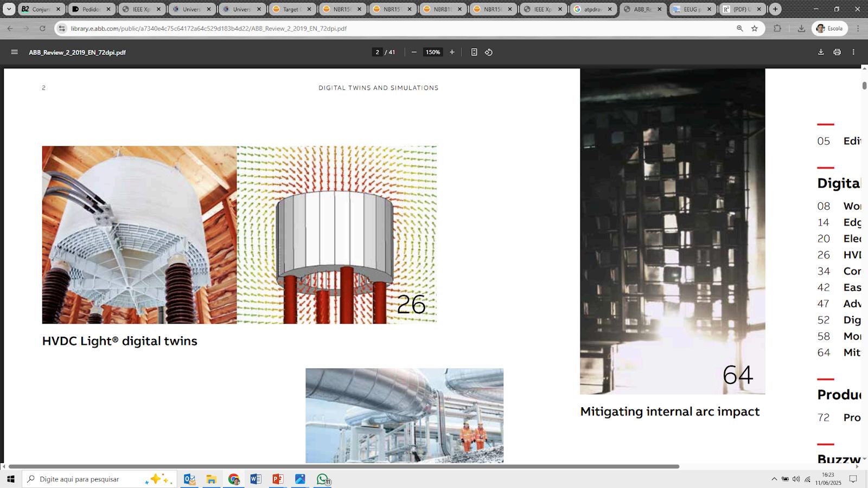Open Word from the taskbar

point(256,479)
